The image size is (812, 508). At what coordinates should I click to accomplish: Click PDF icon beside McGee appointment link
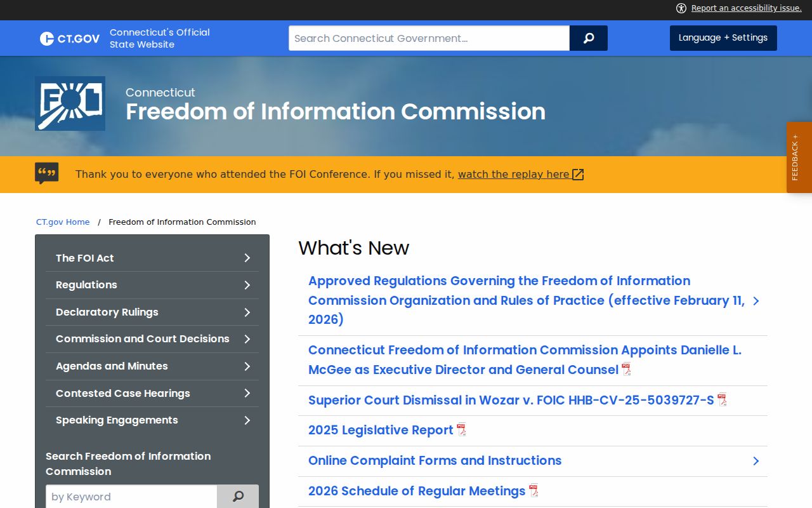(626, 370)
